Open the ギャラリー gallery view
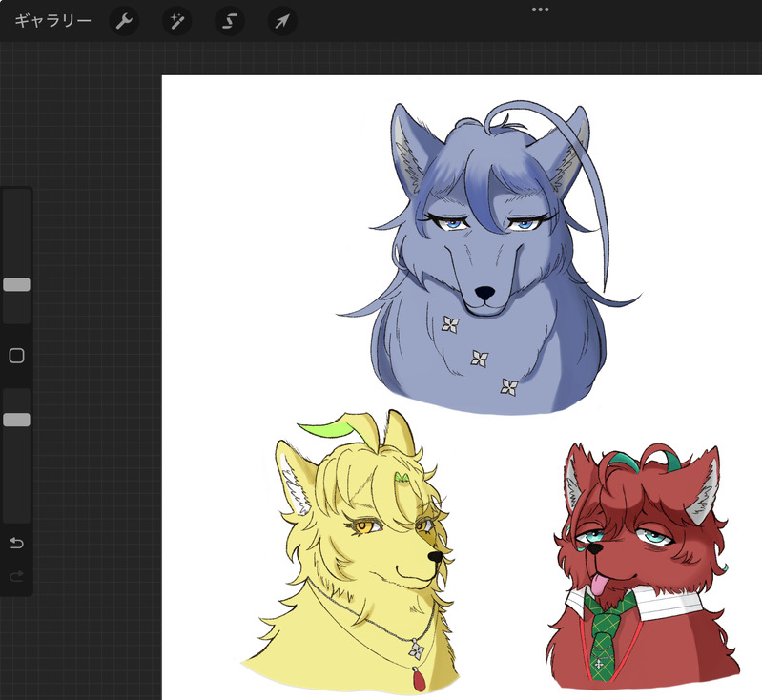This screenshot has width=762, height=700. [53, 21]
